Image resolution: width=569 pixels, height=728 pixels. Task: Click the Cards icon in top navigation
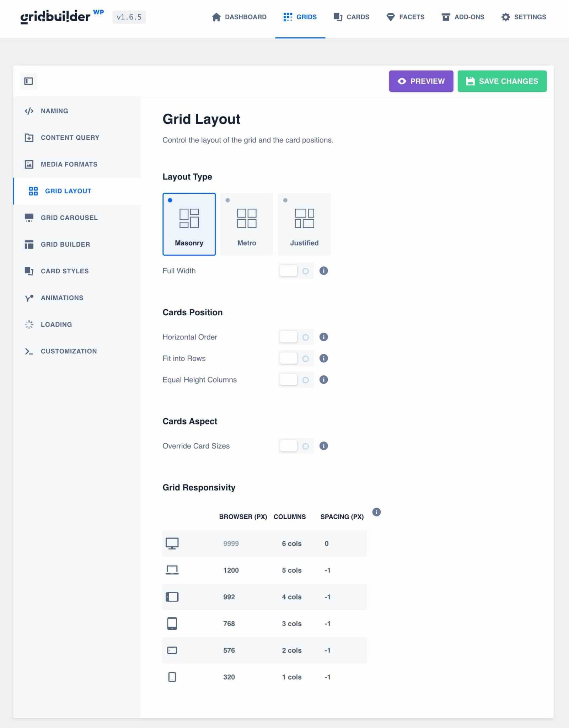pyautogui.click(x=338, y=17)
